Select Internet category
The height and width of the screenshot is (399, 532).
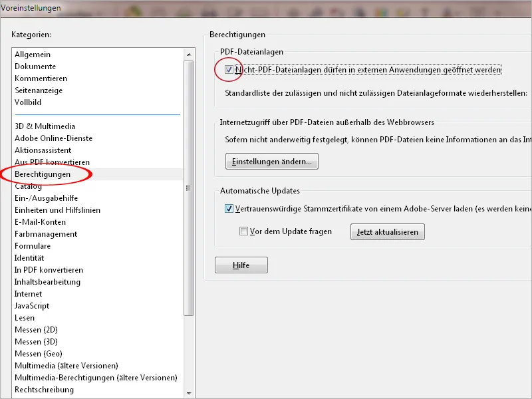[28, 294]
